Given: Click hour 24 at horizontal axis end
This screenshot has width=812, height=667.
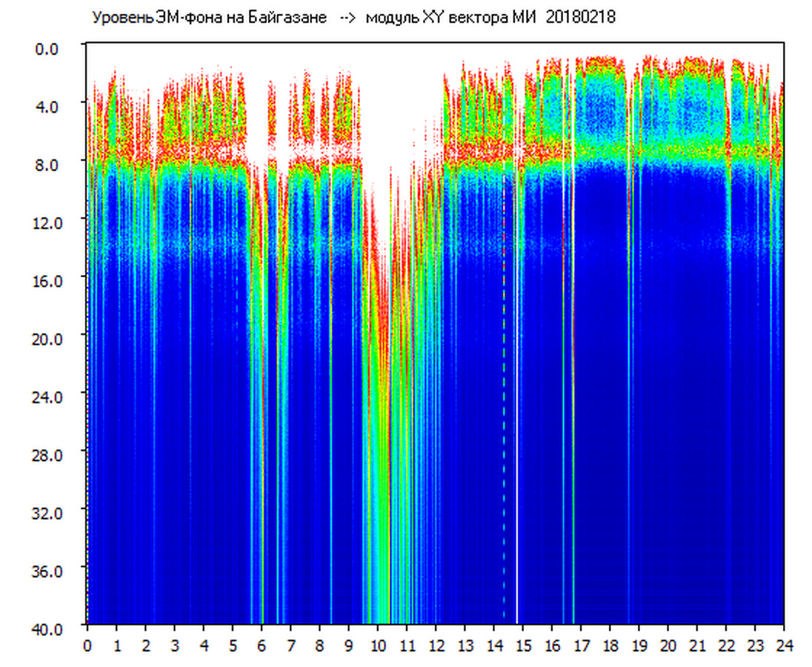Looking at the screenshot, I should click(x=784, y=645).
